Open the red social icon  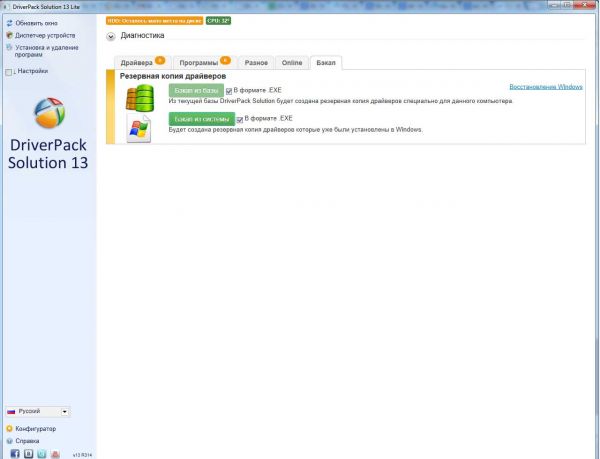[55, 454]
